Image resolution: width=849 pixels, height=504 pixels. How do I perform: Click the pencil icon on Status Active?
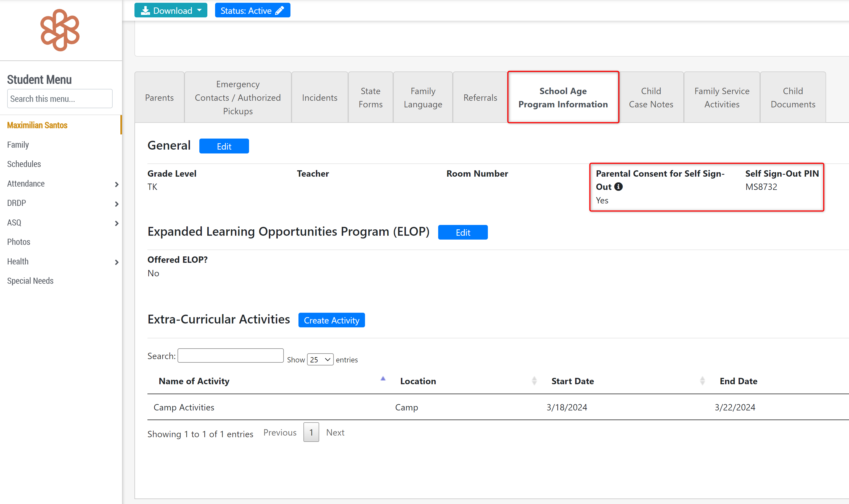[x=280, y=10]
